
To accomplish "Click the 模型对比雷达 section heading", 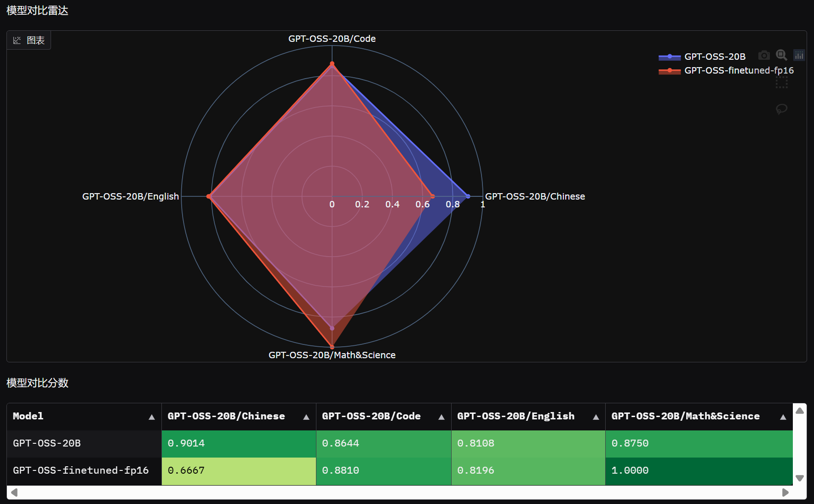I will 37,11.
